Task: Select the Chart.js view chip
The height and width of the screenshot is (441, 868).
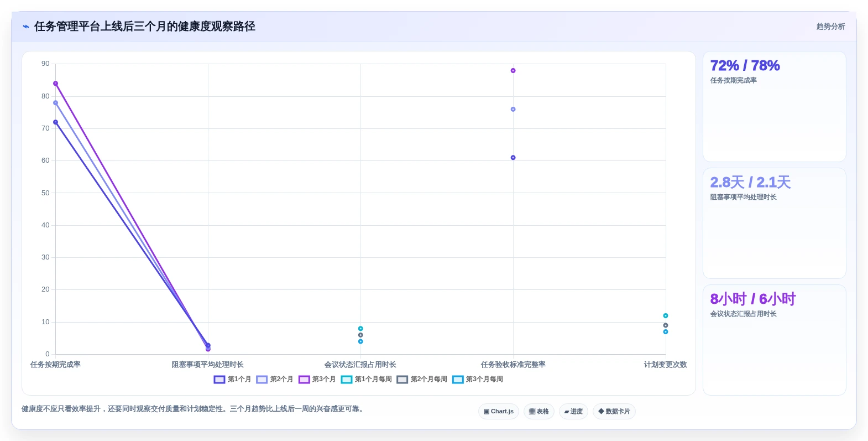Action: tap(499, 411)
